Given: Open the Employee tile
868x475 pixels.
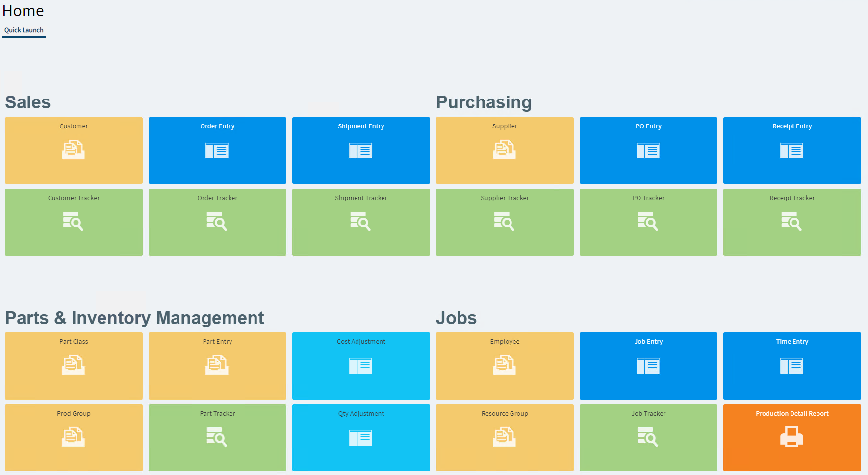Looking at the screenshot, I should (x=505, y=366).
